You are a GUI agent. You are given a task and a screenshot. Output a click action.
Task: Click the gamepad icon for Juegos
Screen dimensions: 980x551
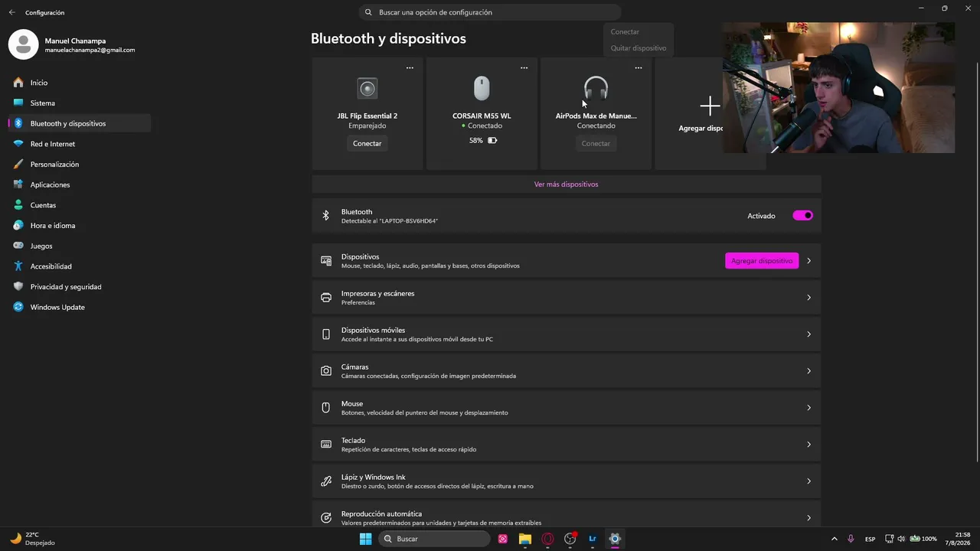18,246
